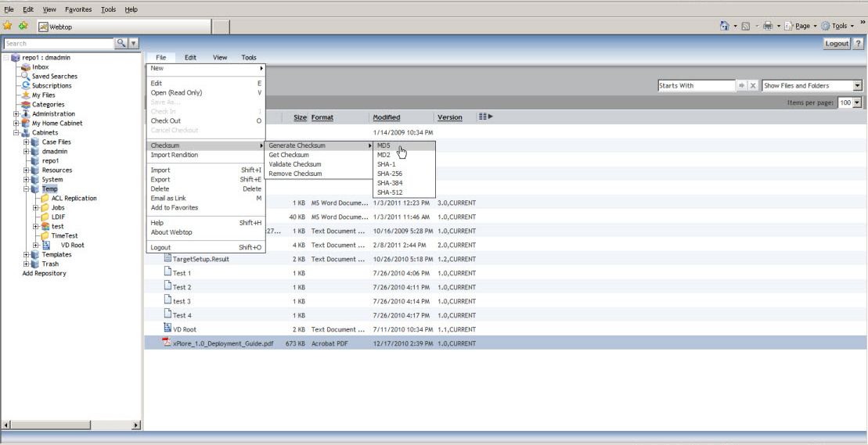868x445 pixels.
Task: Click the Subscriptions icon in tree
Action: (26, 86)
